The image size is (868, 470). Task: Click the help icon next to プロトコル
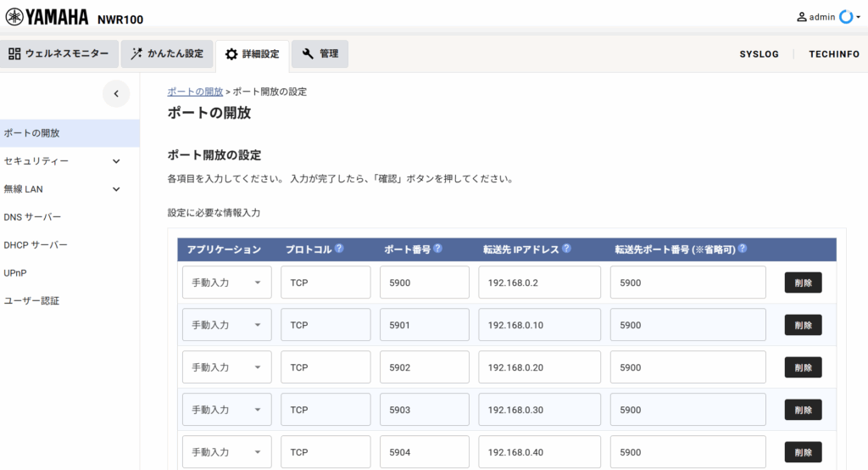click(339, 249)
